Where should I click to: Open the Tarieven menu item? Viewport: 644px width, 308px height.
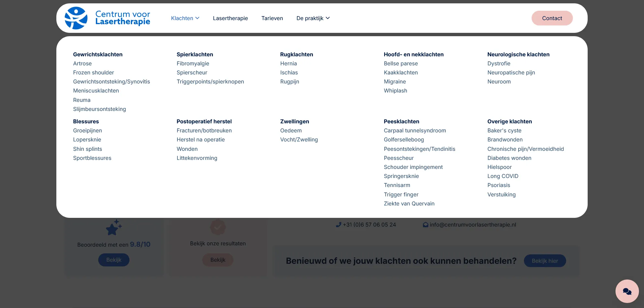click(x=272, y=18)
